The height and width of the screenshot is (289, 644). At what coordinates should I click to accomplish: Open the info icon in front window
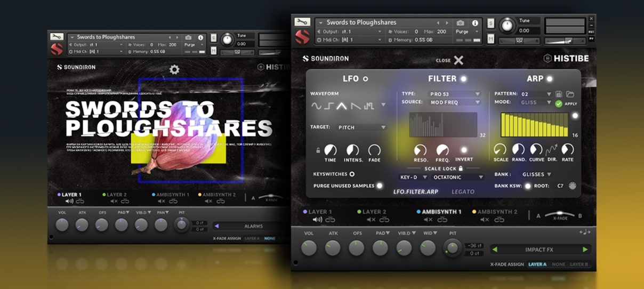(x=475, y=23)
